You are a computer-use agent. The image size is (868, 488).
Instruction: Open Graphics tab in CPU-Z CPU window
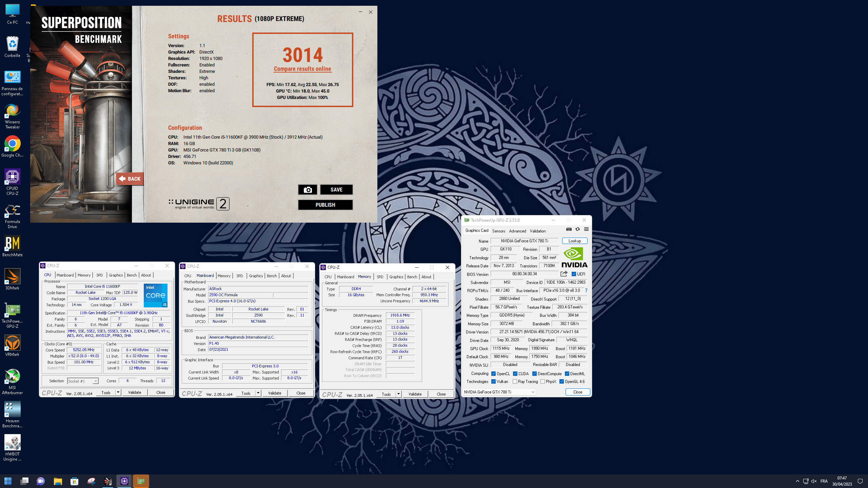[116, 275]
